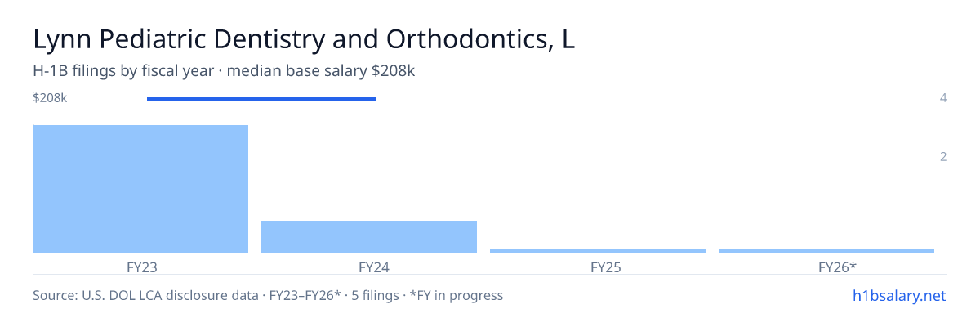Screen dimensions: 980x327
Task: Click the FY23 filings bar
Action: [140, 189]
